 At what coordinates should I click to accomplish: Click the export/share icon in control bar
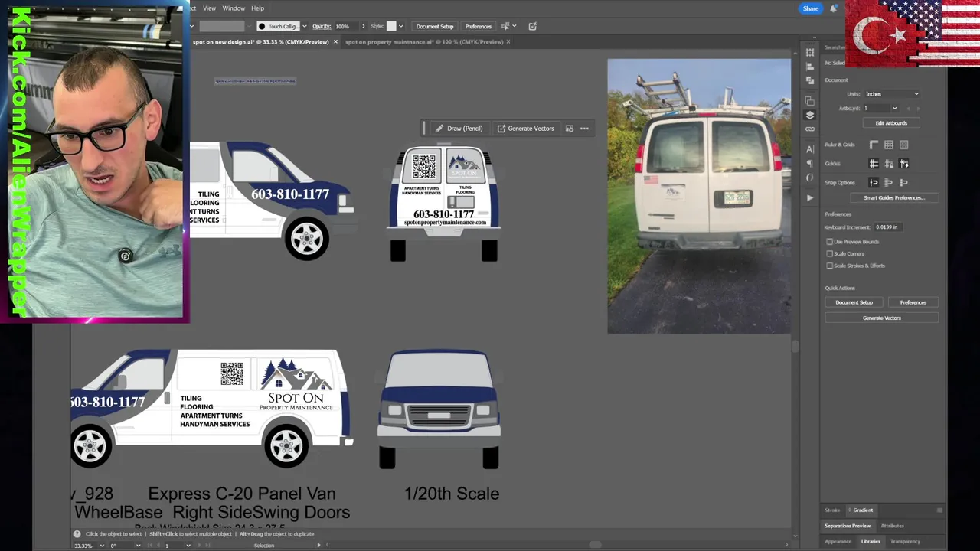[x=533, y=26]
